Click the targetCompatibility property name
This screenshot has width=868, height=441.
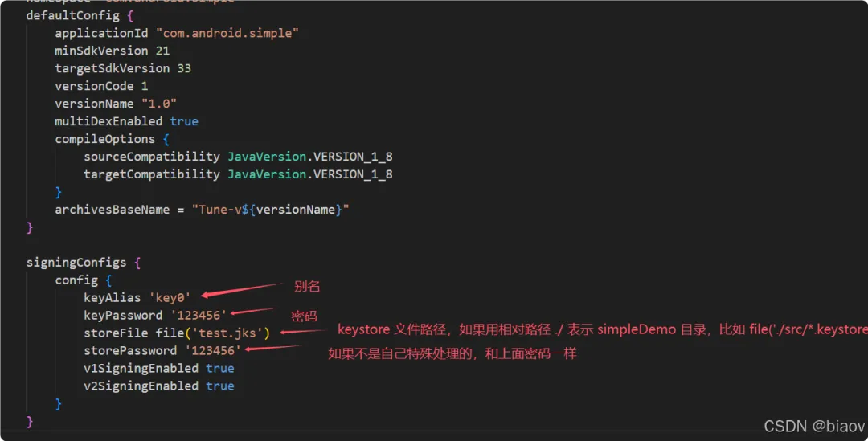[152, 174]
